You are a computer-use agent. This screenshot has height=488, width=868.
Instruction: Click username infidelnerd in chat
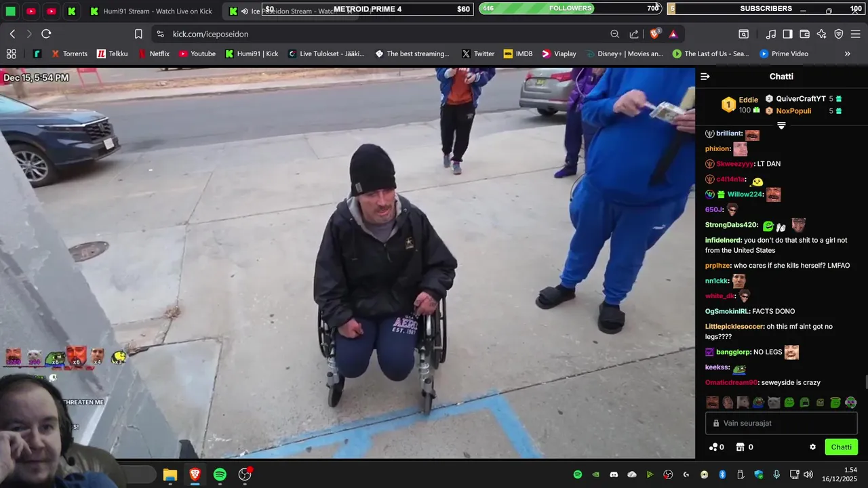(723, 240)
